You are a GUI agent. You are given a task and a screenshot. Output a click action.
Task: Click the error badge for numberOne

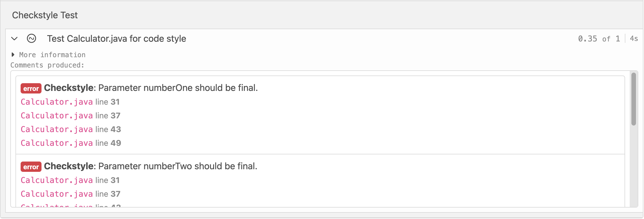[31, 88]
